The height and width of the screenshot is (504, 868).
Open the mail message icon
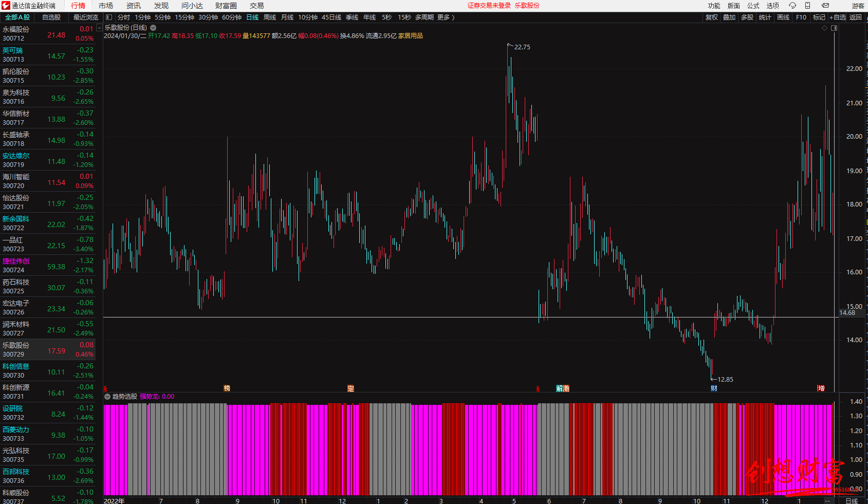[x=825, y=6]
